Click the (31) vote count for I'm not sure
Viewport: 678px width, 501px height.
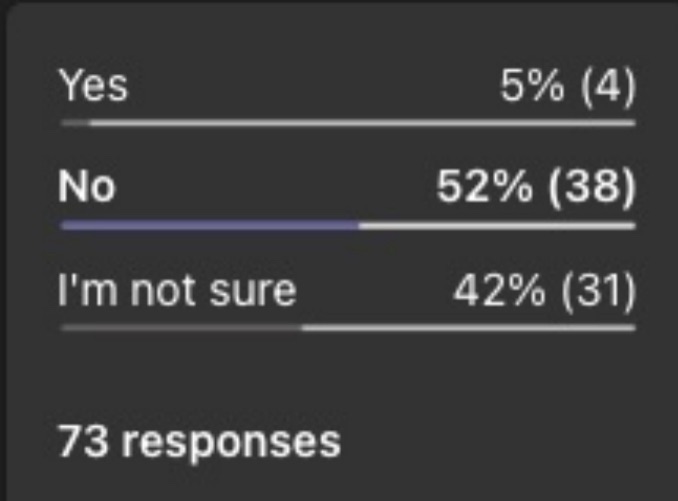(x=596, y=290)
